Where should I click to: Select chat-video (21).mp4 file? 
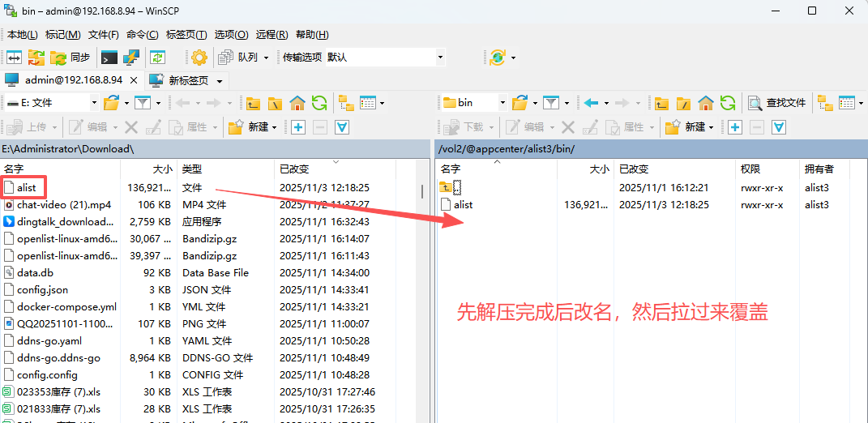click(64, 205)
